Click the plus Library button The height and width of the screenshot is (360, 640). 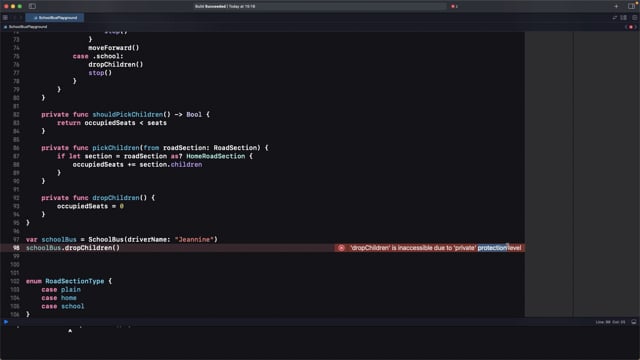[x=616, y=6]
